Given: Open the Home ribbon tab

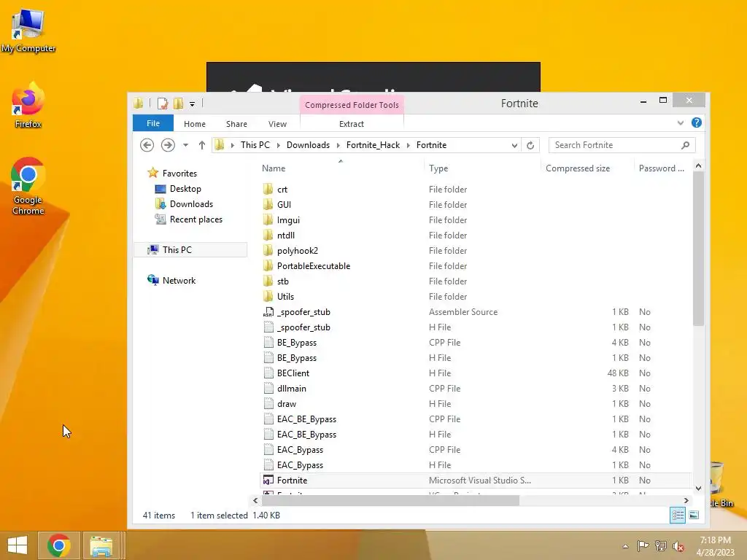Looking at the screenshot, I should click(194, 124).
